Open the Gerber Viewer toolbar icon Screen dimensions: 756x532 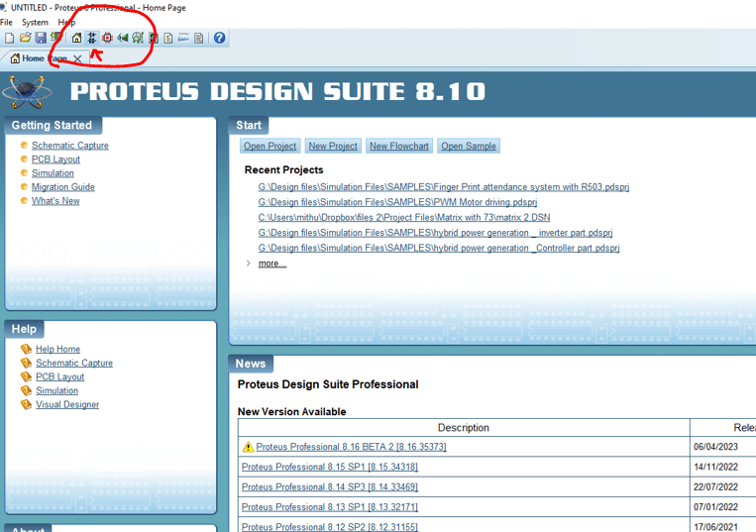pyautogui.click(x=138, y=38)
